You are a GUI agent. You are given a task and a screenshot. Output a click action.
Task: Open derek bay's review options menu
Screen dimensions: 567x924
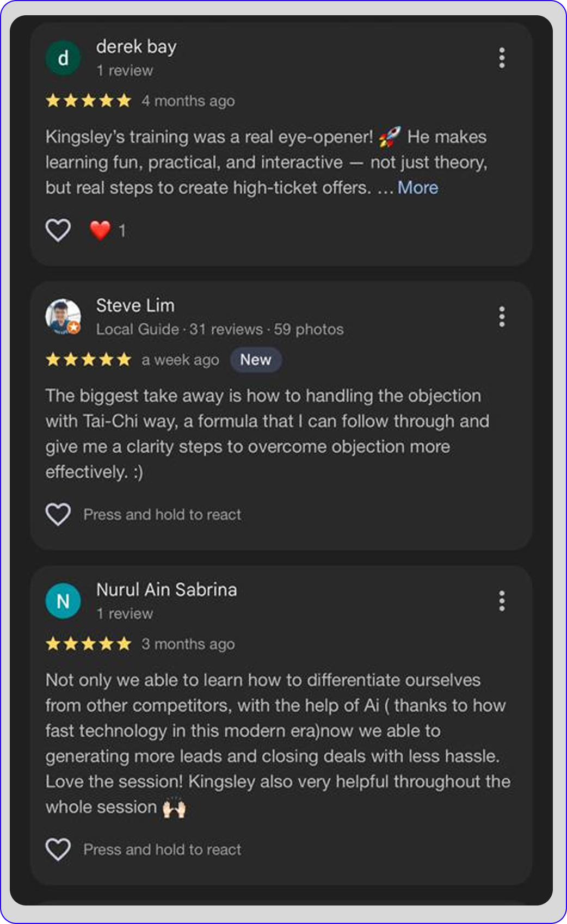(502, 58)
